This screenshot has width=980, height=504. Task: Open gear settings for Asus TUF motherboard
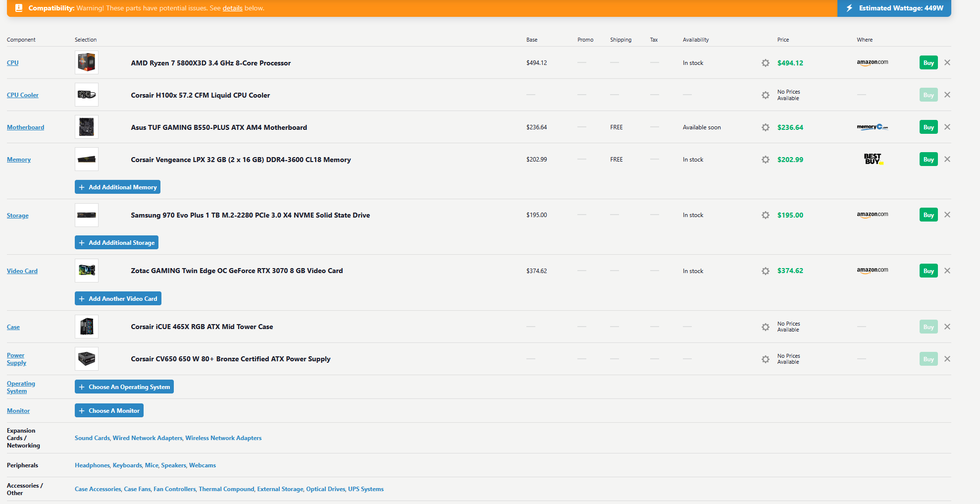[766, 127]
